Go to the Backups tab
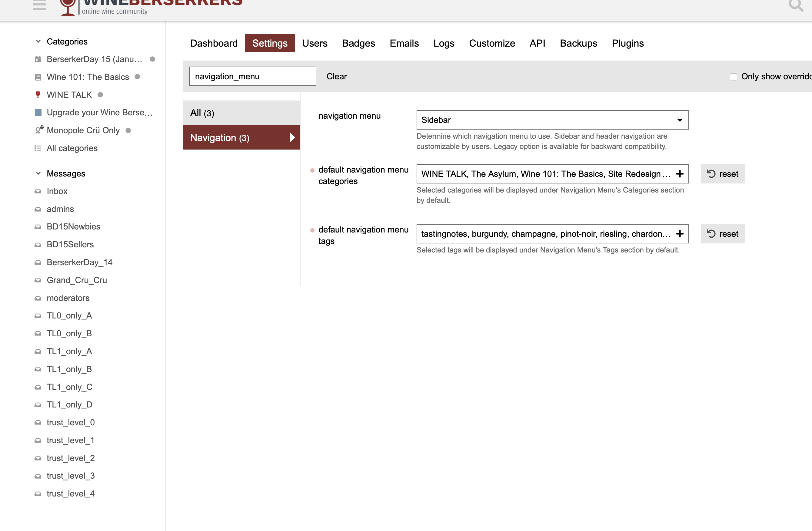The height and width of the screenshot is (531, 812). point(578,43)
